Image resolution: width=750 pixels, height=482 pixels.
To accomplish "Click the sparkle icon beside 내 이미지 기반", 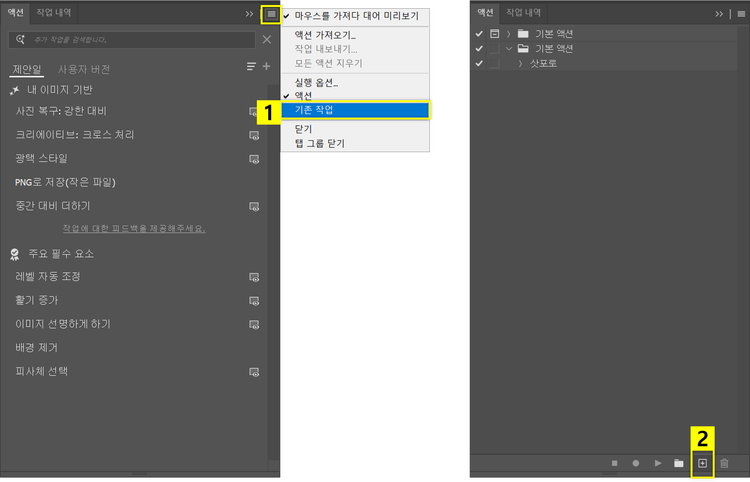I will coord(15,90).
